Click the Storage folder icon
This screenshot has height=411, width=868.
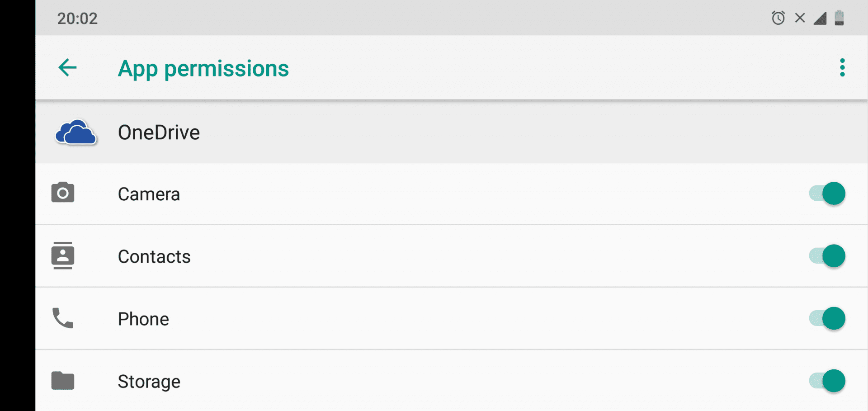(x=63, y=381)
